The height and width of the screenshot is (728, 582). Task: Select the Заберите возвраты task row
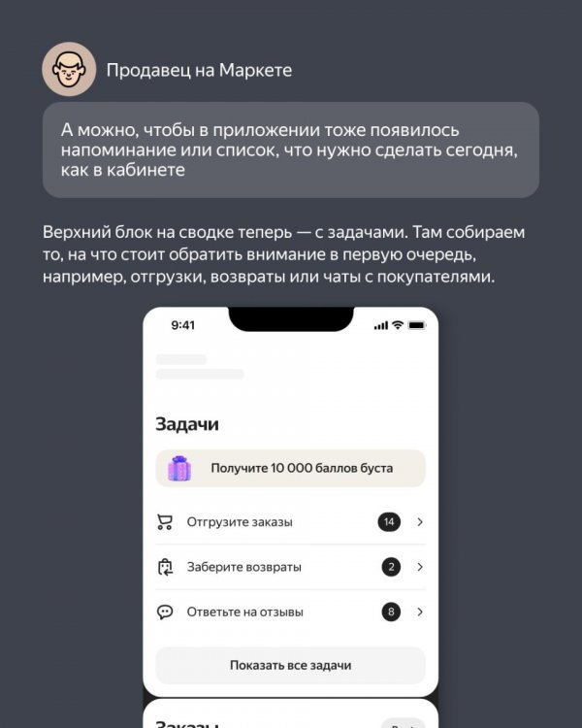pos(291,567)
